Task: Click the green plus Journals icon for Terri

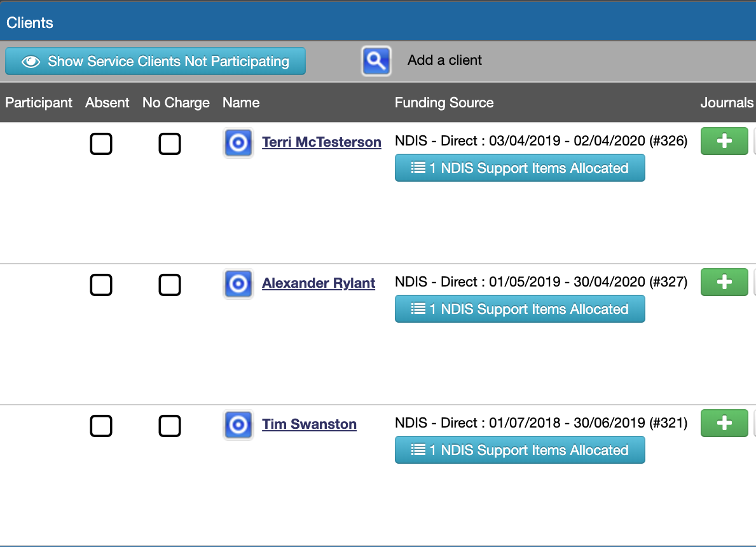Action: 724,141
